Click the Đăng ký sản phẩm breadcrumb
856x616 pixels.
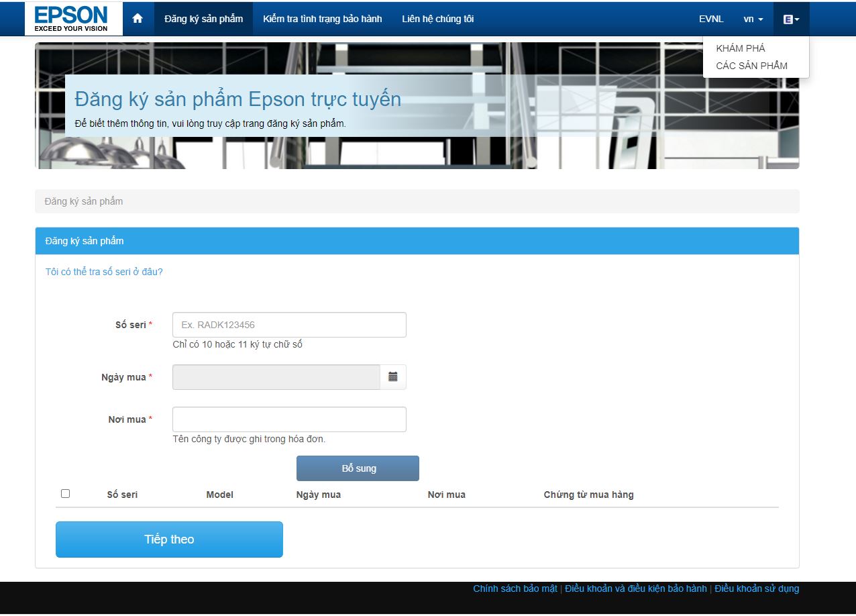coord(84,201)
